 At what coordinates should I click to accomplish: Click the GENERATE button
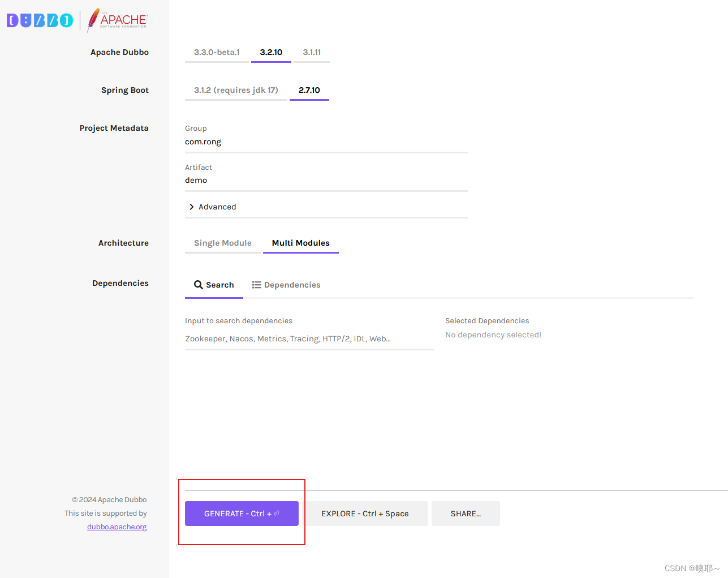pos(242,513)
